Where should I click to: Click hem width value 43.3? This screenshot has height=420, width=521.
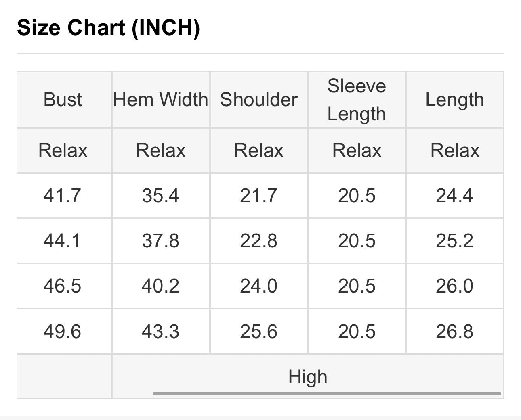tap(160, 332)
